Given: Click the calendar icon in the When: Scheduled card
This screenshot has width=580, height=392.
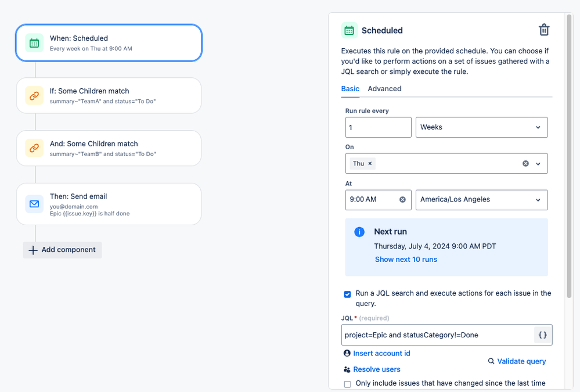Looking at the screenshot, I should tap(34, 43).
